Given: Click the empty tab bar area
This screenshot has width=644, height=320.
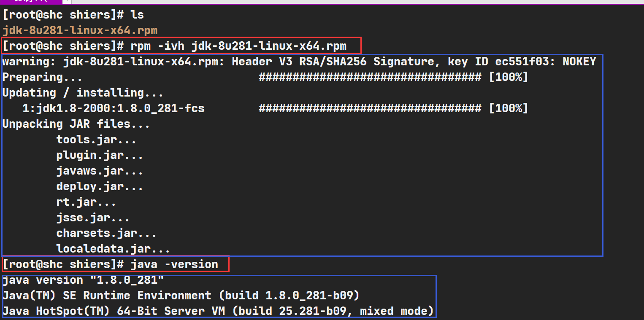Looking at the screenshot, I should coord(338,2).
